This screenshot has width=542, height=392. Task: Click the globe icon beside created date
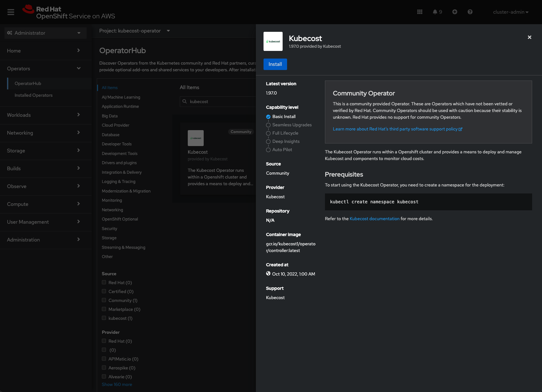(x=268, y=274)
